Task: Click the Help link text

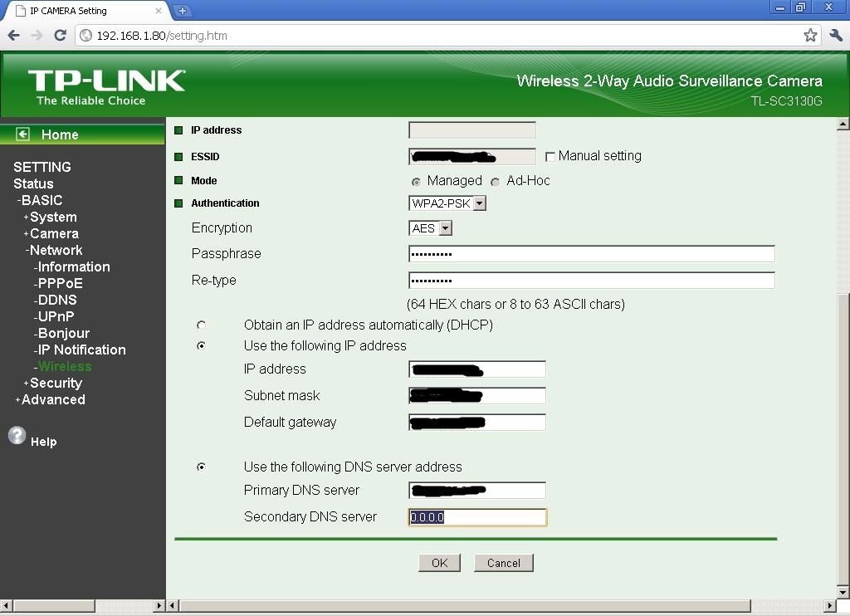Action: coord(43,442)
